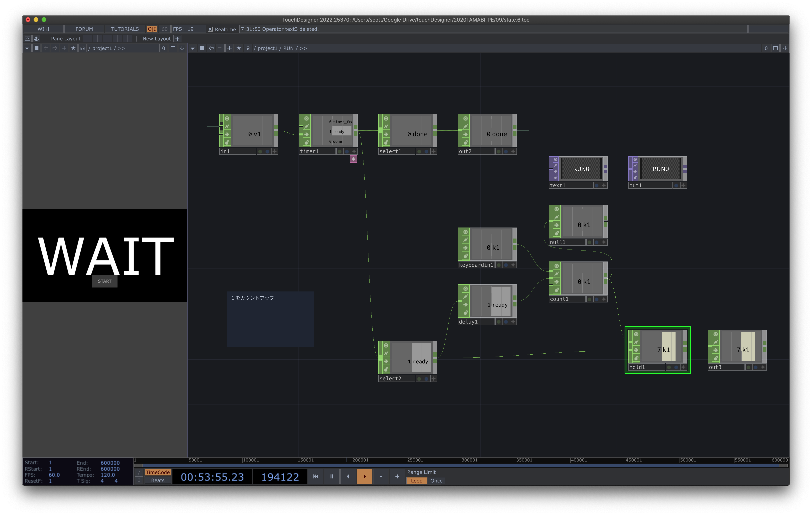Click the play forward button
The height and width of the screenshot is (515, 812).
tap(364, 476)
